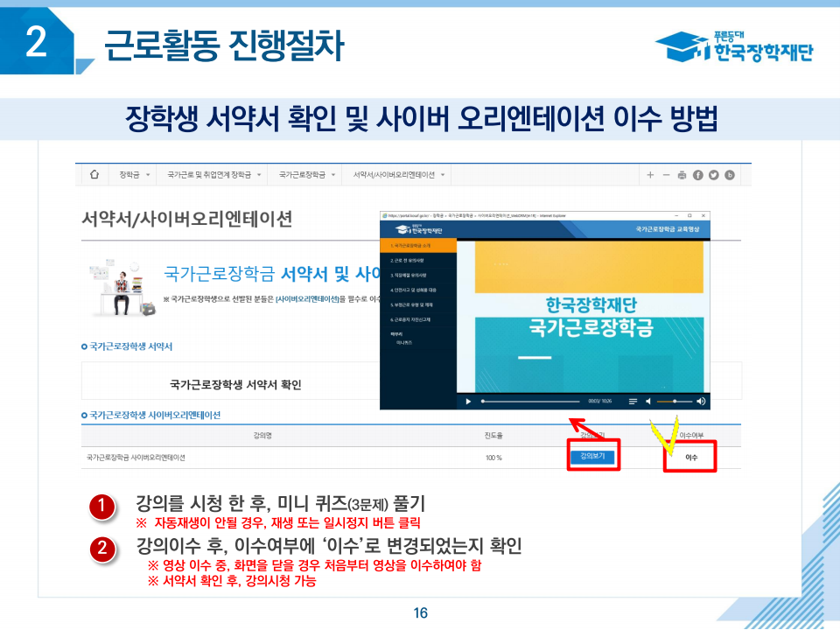Viewport: 840px width, 630px height.
Task: Close the video popup window
Action: coord(703,215)
